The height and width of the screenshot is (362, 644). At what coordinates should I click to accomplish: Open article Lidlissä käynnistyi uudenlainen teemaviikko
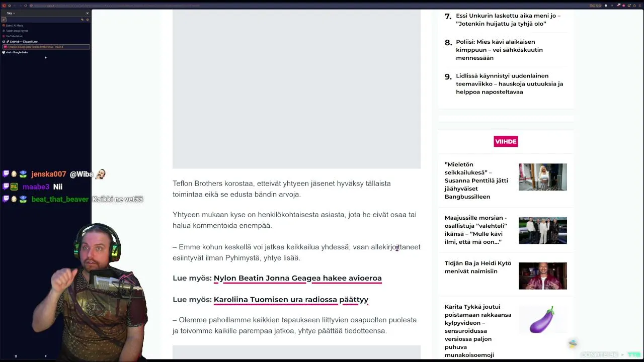509,84
